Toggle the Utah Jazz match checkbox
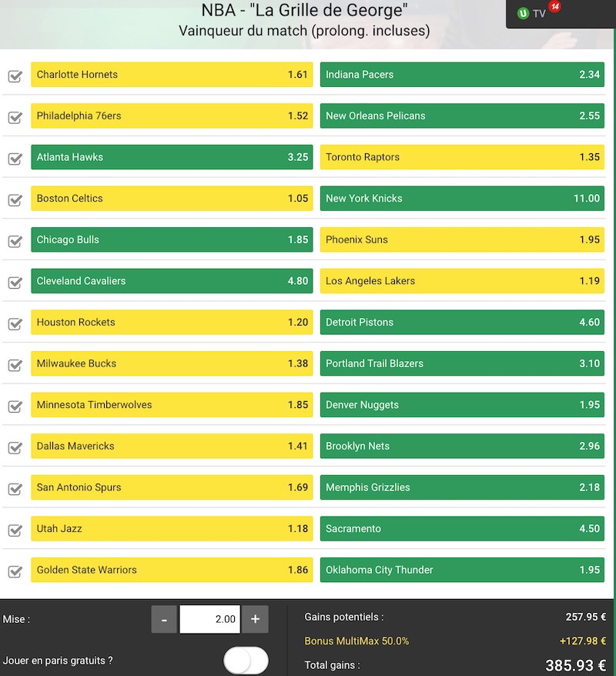Viewport: 616px width, 676px height. point(15,530)
